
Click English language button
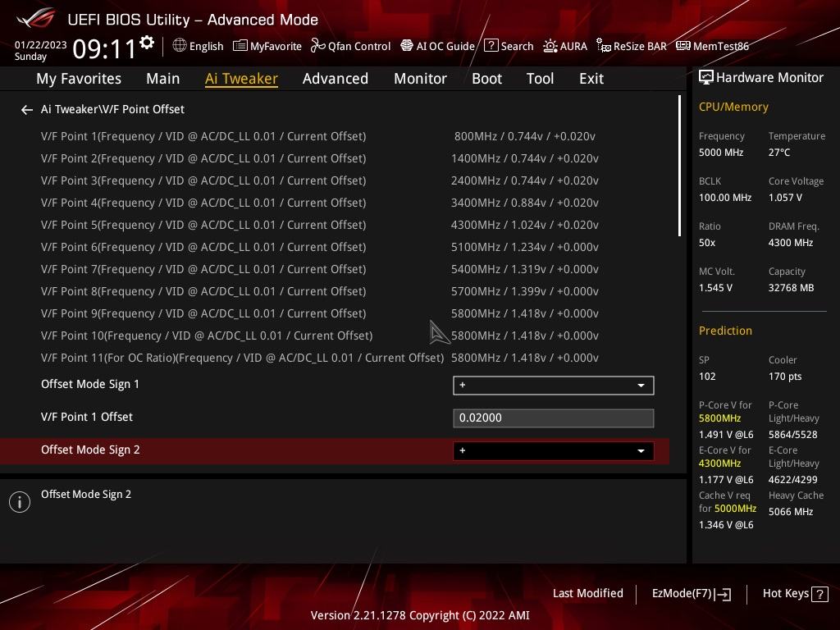click(198, 46)
